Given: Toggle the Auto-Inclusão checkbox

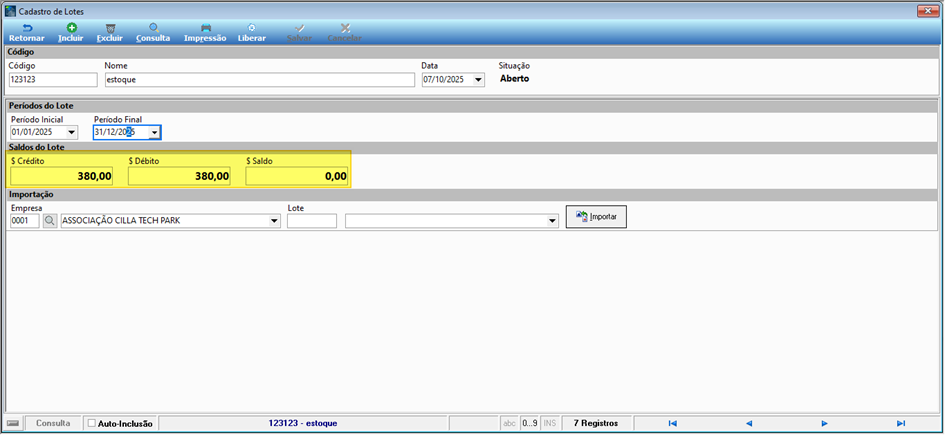Looking at the screenshot, I should pos(92,423).
